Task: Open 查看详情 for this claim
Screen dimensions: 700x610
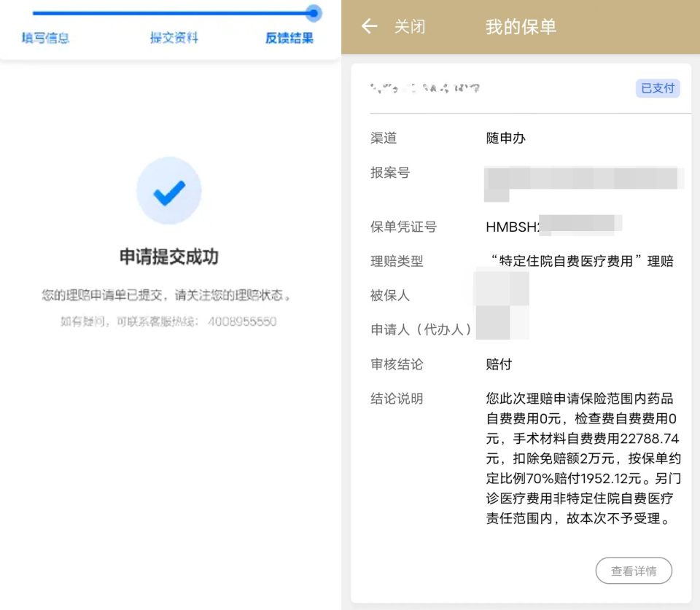Action: [634, 571]
